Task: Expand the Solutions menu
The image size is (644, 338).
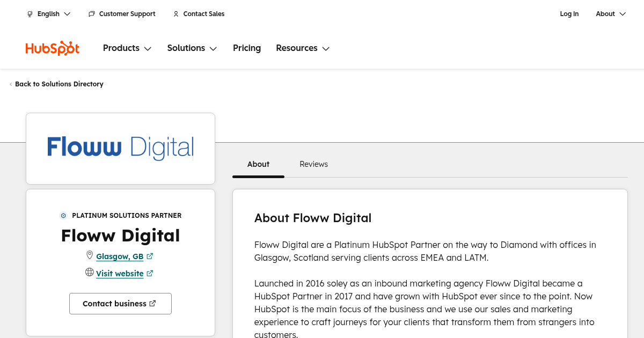Action: click(192, 48)
